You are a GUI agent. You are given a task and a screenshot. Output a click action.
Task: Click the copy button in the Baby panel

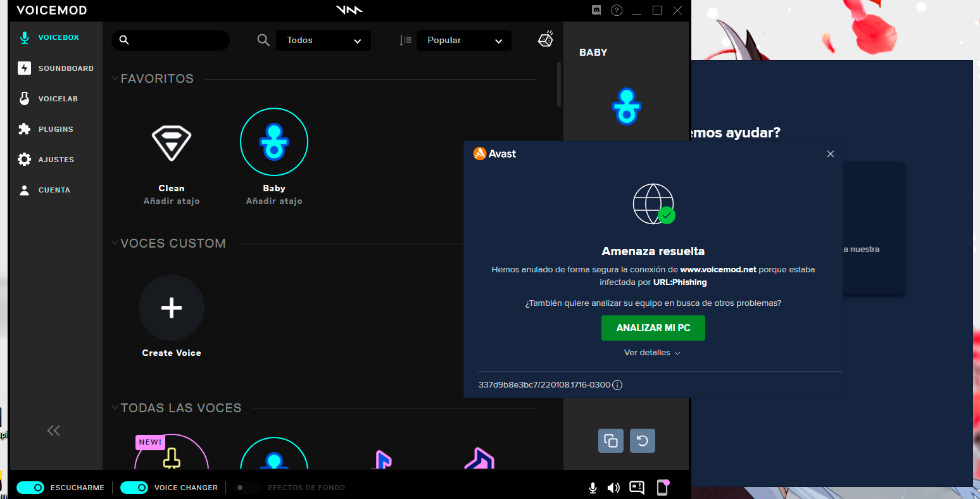[x=611, y=441]
